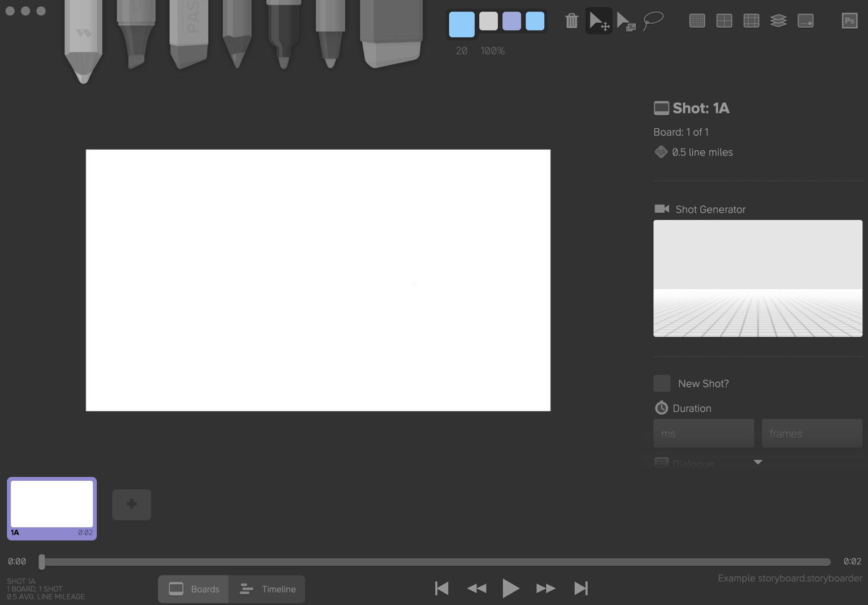Image resolution: width=868 pixels, height=605 pixels.
Task: Select the light pencil tool
Action: coord(84,40)
